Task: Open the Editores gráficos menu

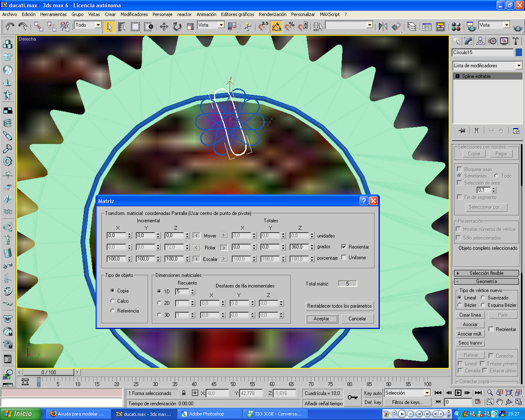Action: tap(237, 14)
